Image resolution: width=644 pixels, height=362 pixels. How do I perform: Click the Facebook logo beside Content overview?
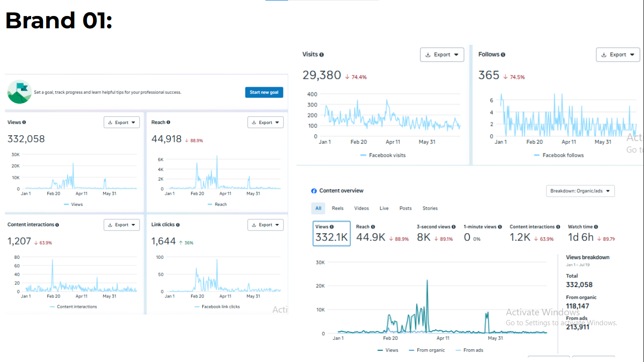pos(314,191)
